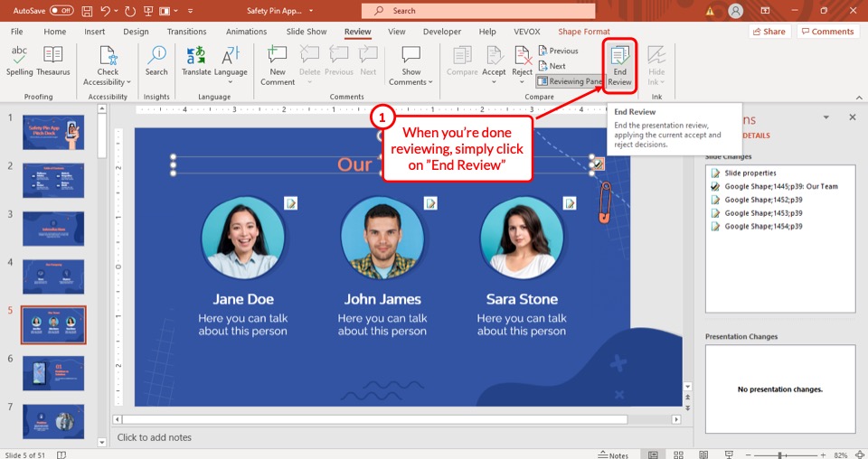Select slide 6 thumbnail
The height and width of the screenshot is (459, 868).
click(x=53, y=373)
